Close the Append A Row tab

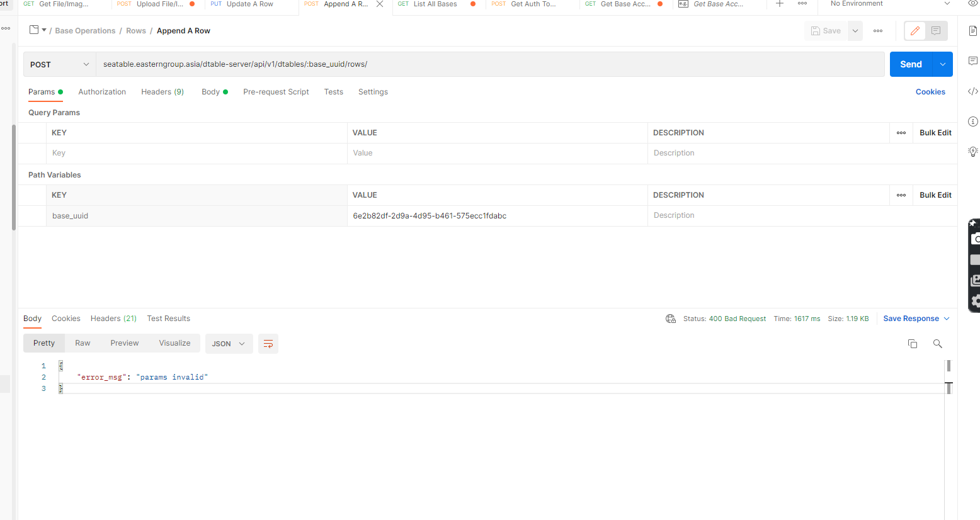pos(380,4)
